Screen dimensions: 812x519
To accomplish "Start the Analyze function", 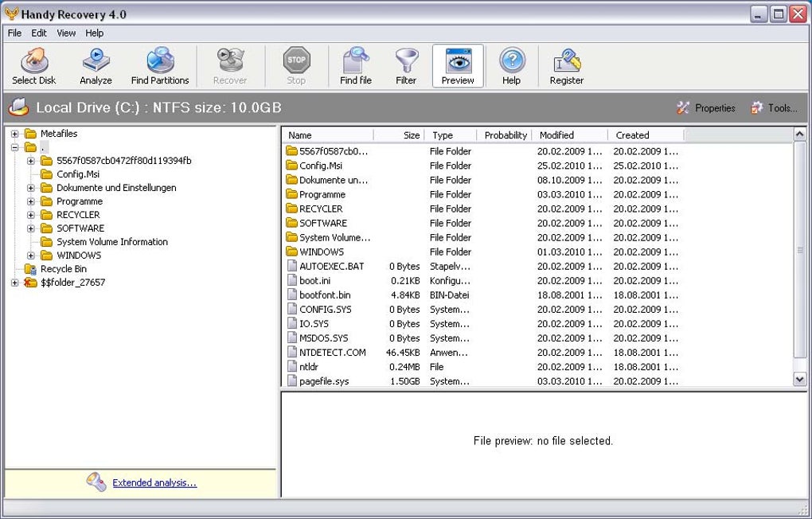I will point(96,65).
